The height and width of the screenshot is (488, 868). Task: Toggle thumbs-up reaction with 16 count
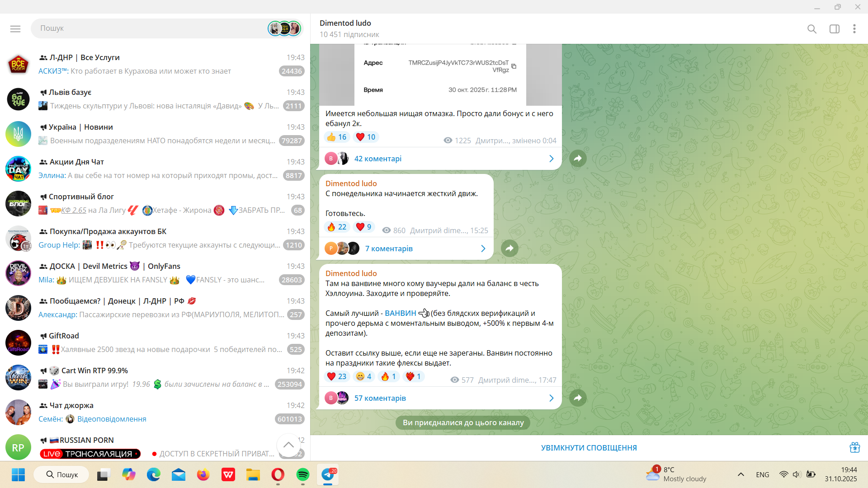click(x=336, y=137)
